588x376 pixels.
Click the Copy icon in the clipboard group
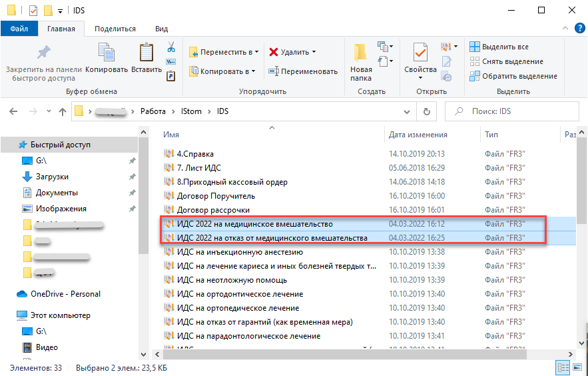click(x=107, y=56)
